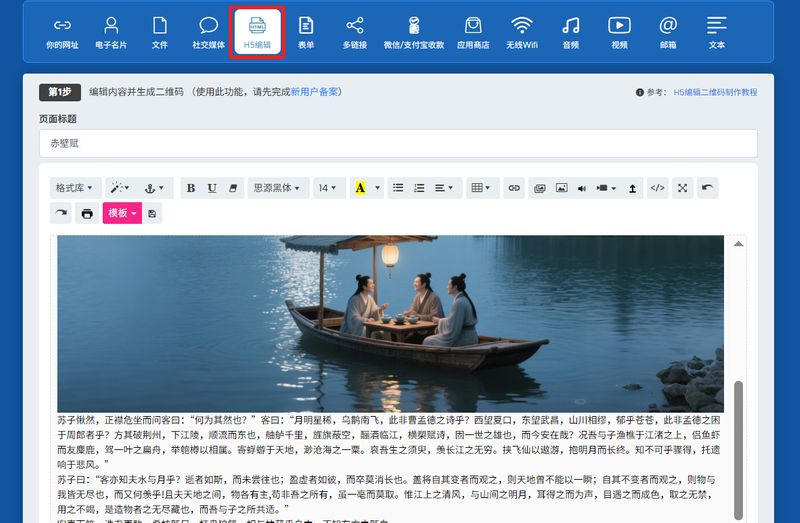The image size is (800, 523).
Task: Select the 社交媒体 social media type
Action: click(208, 33)
